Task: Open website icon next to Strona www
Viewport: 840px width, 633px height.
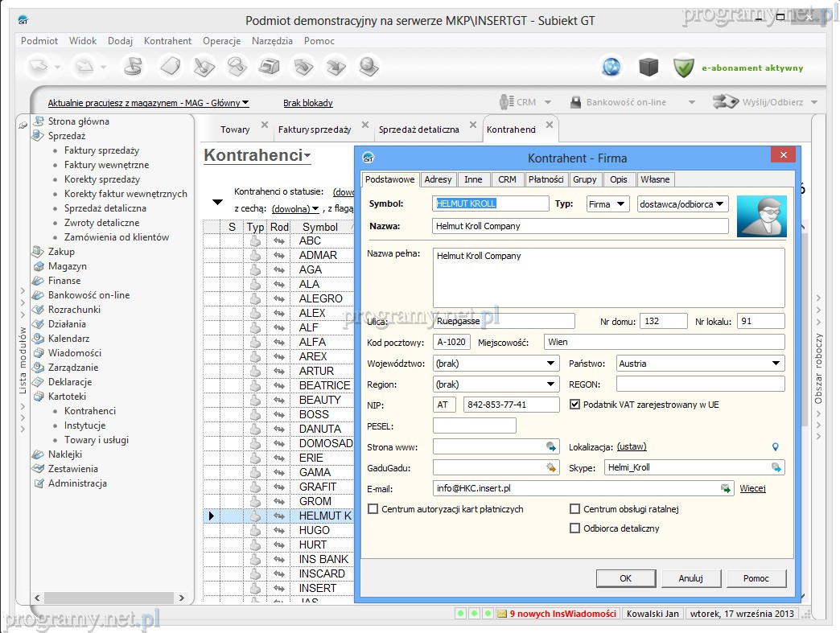Action: coord(551,446)
